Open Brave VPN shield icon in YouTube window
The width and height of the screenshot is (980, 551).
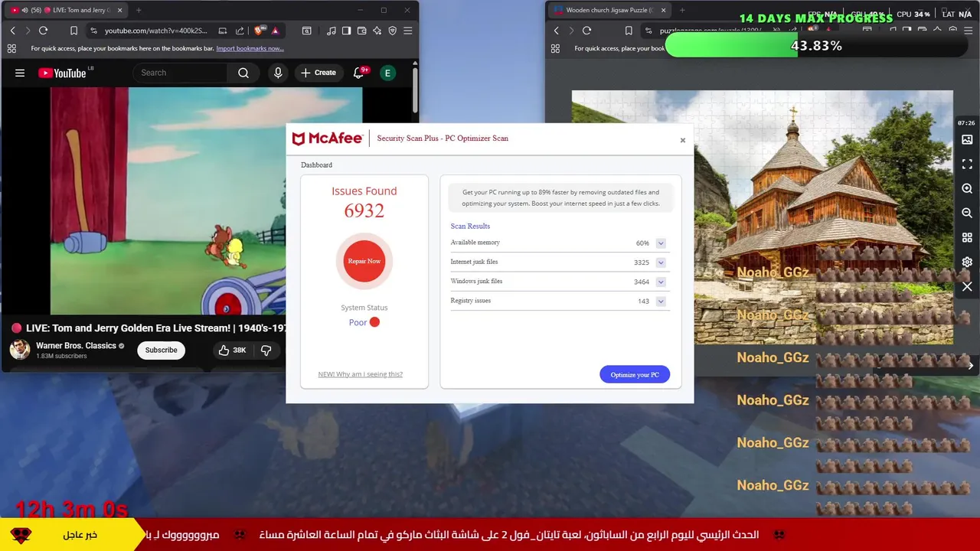point(392,31)
